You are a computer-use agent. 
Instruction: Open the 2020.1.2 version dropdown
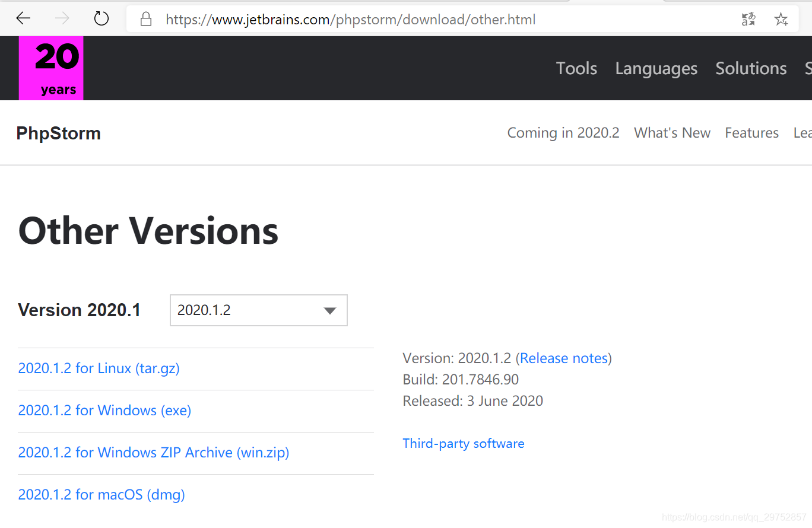pos(259,310)
